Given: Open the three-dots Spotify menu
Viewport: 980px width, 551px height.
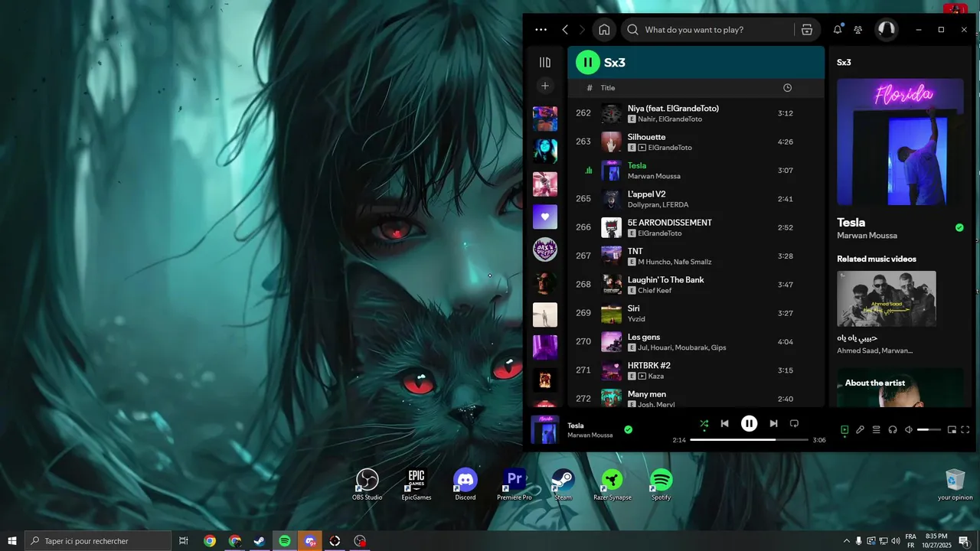Looking at the screenshot, I should [x=541, y=30].
